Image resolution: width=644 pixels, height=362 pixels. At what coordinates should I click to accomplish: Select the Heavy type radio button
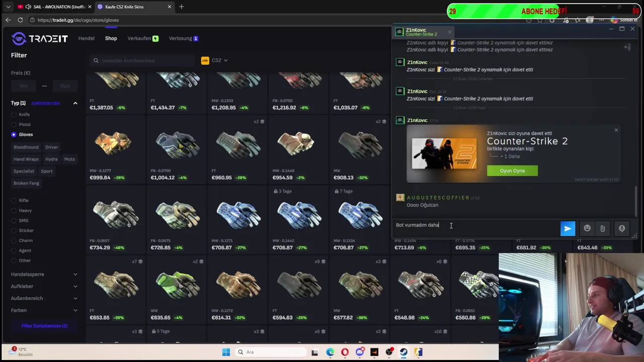pos(14,211)
